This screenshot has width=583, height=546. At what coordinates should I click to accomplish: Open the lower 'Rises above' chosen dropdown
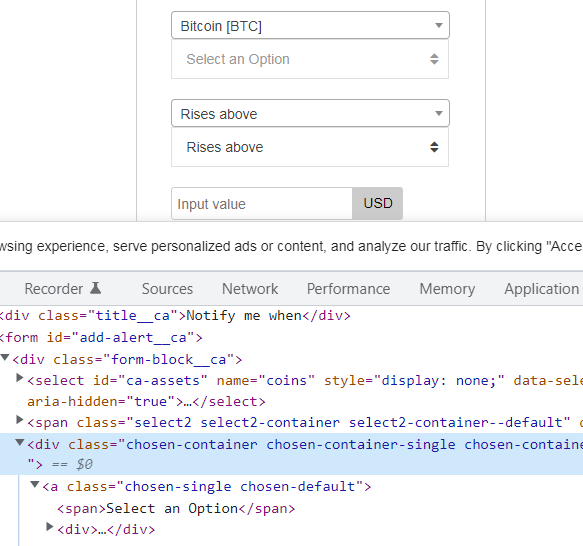pos(310,147)
